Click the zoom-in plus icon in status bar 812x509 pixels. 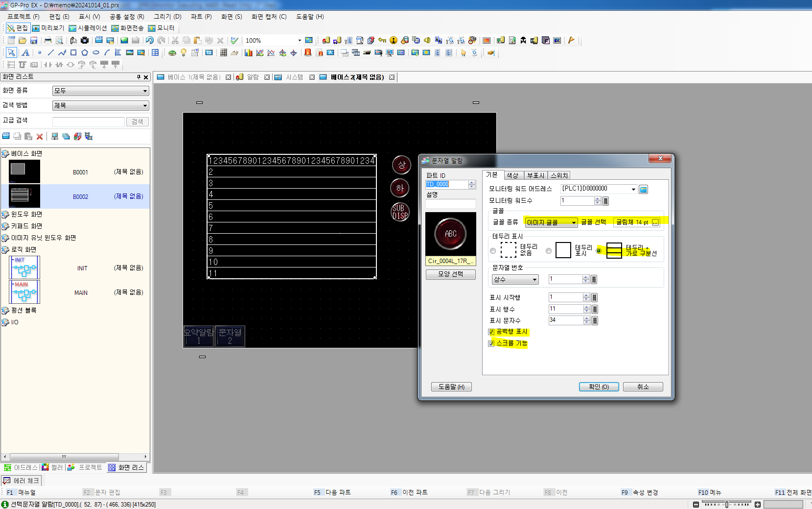coord(758,505)
